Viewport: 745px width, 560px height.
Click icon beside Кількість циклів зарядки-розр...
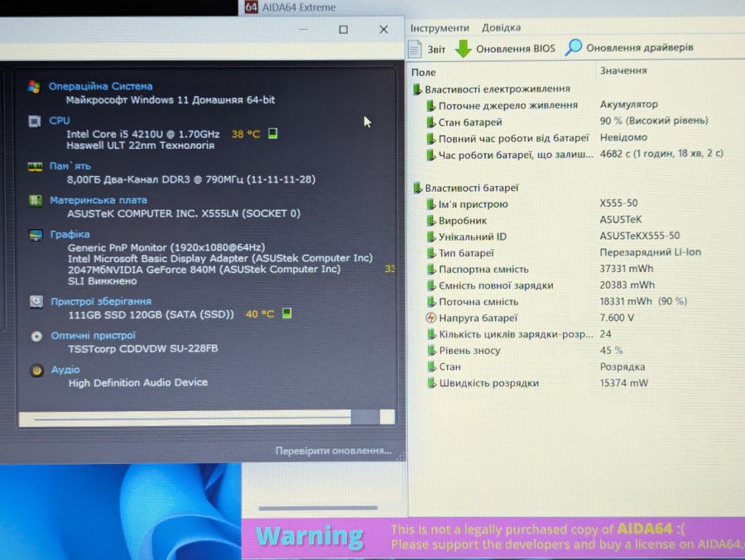click(x=430, y=334)
